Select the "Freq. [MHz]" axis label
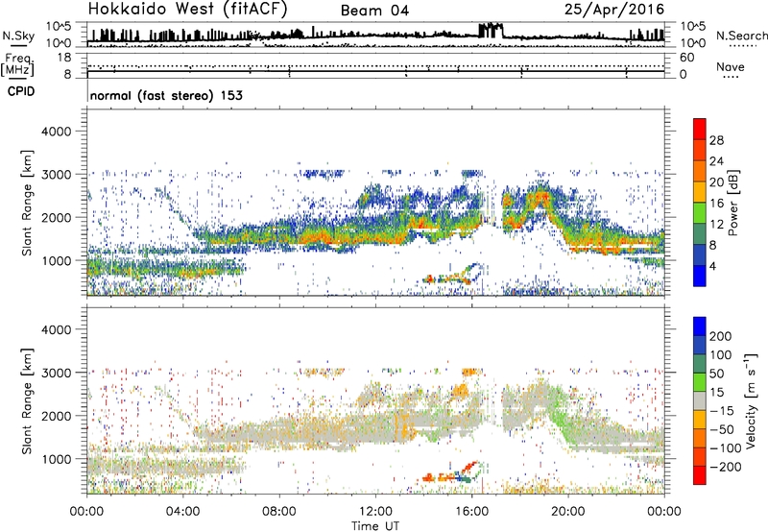Viewport: 768px width, 532px height. [17, 64]
